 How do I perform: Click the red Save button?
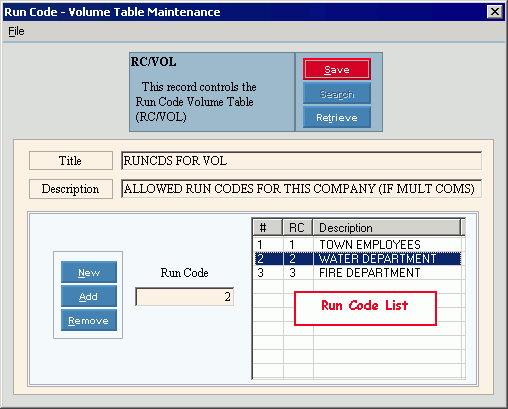[x=337, y=69]
